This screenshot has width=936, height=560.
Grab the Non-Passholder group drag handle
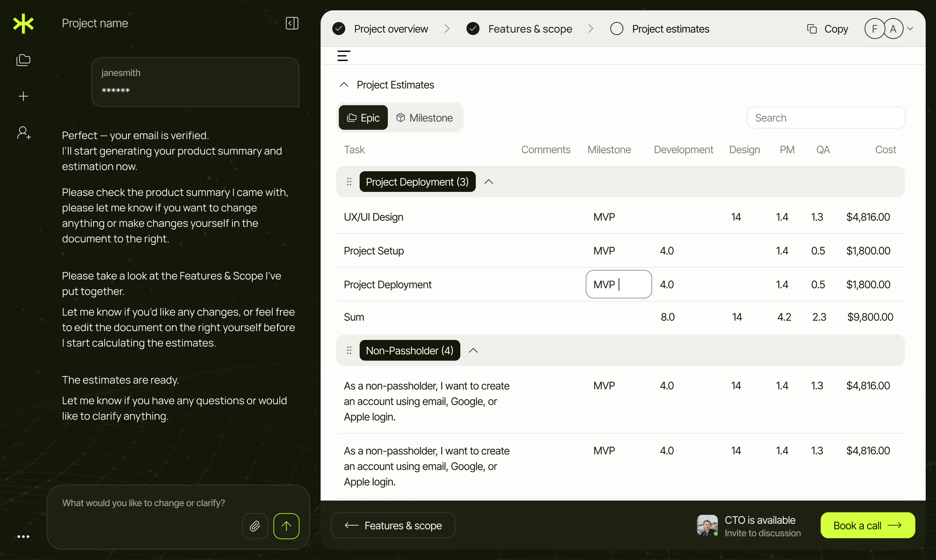[349, 351]
